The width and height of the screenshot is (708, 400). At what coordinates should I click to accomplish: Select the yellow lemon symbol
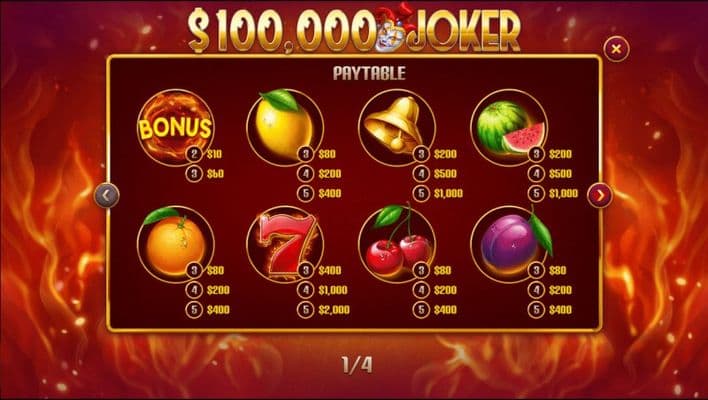click(x=284, y=124)
